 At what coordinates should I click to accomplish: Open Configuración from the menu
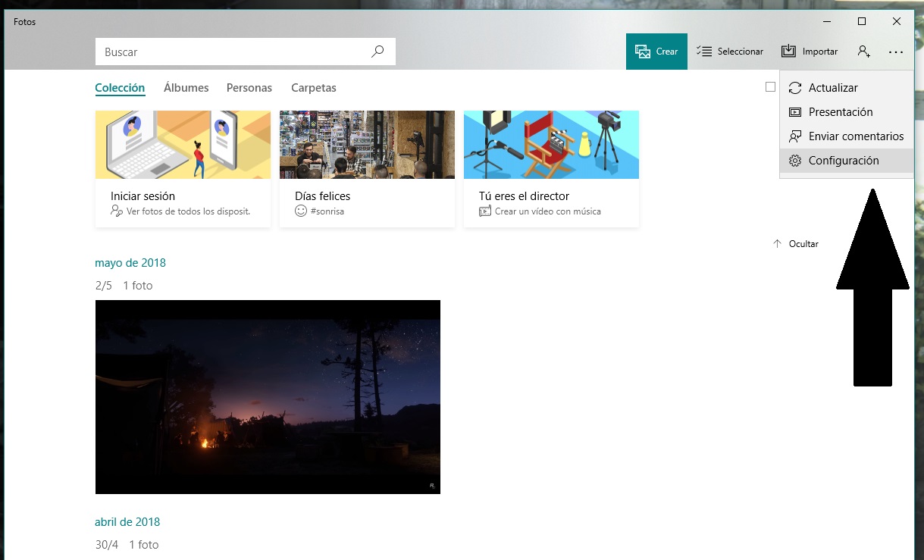[x=843, y=161]
